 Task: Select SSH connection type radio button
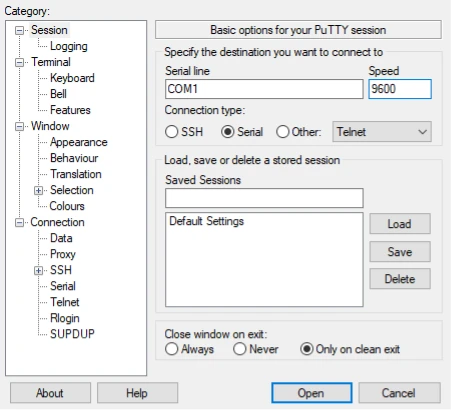(171, 132)
